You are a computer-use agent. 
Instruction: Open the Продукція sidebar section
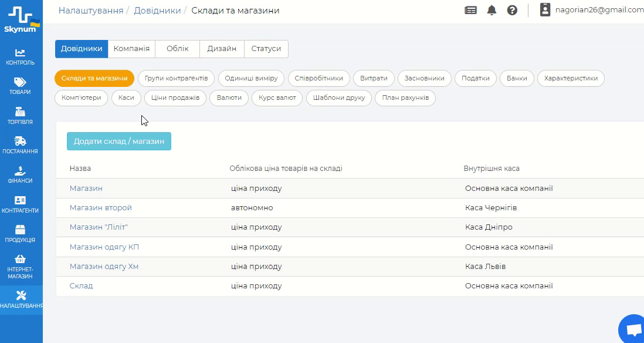click(21, 233)
